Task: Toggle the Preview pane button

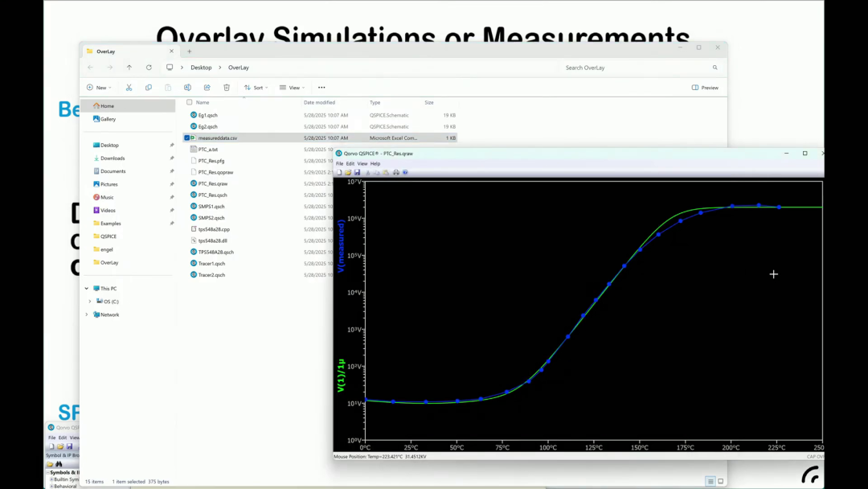Action: pyautogui.click(x=705, y=88)
